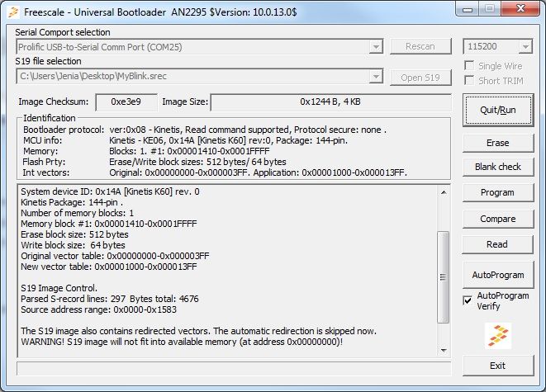Click the Image Size field 0x1244 B
Viewport: 546px width, 392px height.
pos(330,102)
